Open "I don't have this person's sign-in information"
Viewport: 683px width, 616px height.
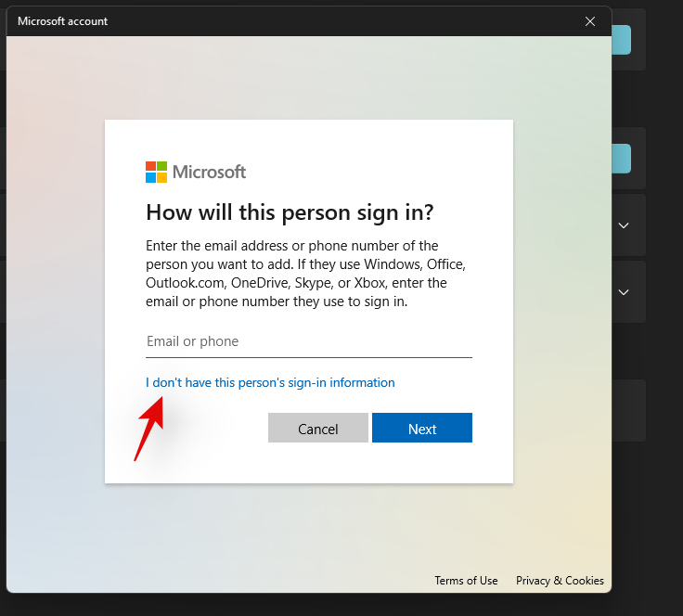click(270, 382)
